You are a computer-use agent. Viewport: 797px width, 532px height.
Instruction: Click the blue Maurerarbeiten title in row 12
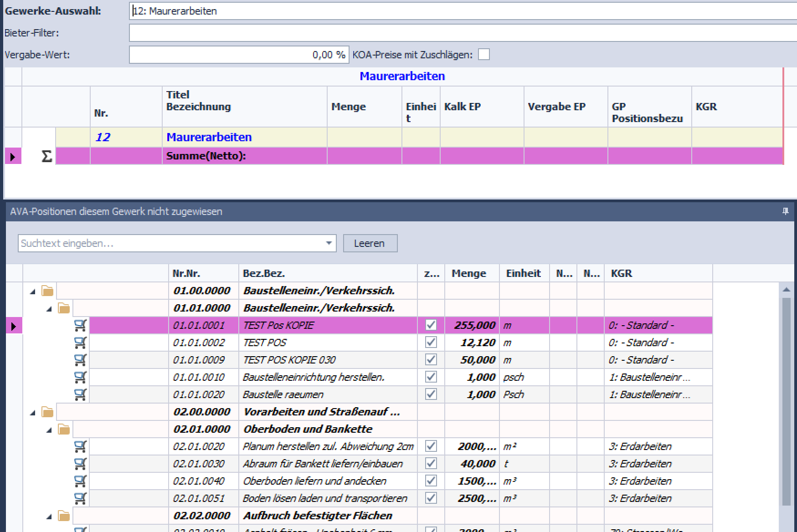point(209,137)
